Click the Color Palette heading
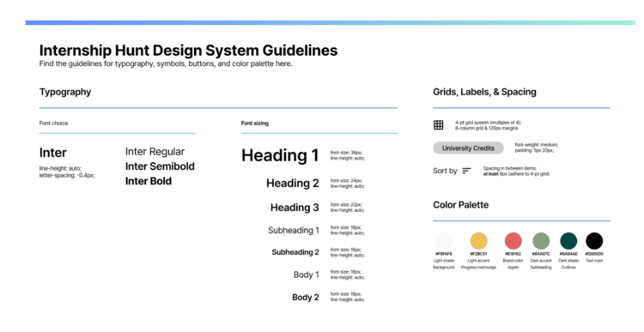Image resolution: width=644 pixels, height=332 pixels. [x=461, y=205]
